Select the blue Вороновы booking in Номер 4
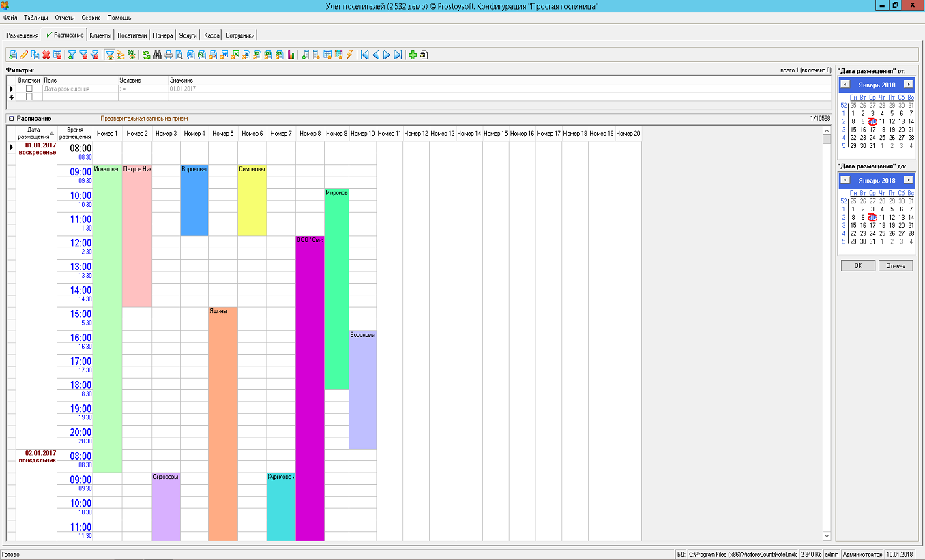The width and height of the screenshot is (925, 560). [x=194, y=201]
